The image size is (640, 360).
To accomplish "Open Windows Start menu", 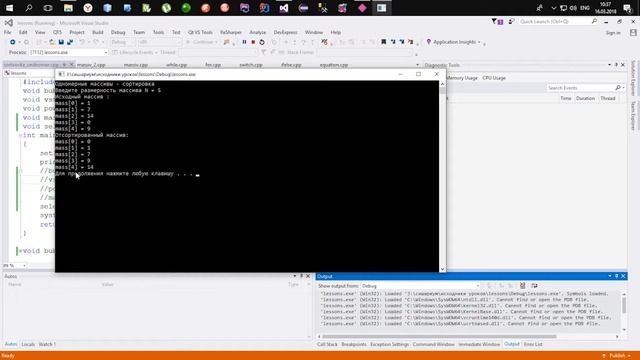I will pyautogui.click(x=9, y=8).
